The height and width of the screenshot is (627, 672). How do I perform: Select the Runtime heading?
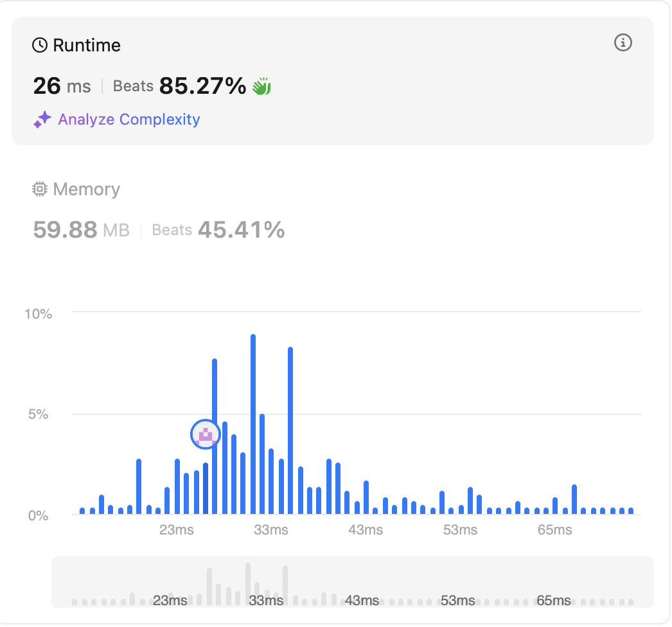coord(86,46)
